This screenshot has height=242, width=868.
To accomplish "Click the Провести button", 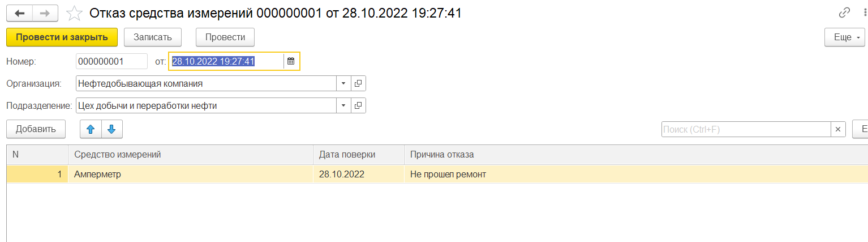I will click(x=225, y=37).
